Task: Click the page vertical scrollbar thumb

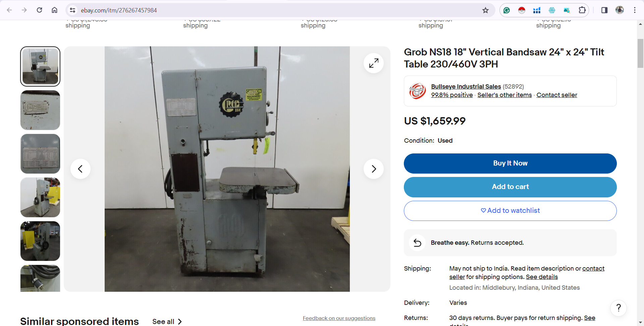Action: point(640,53)
